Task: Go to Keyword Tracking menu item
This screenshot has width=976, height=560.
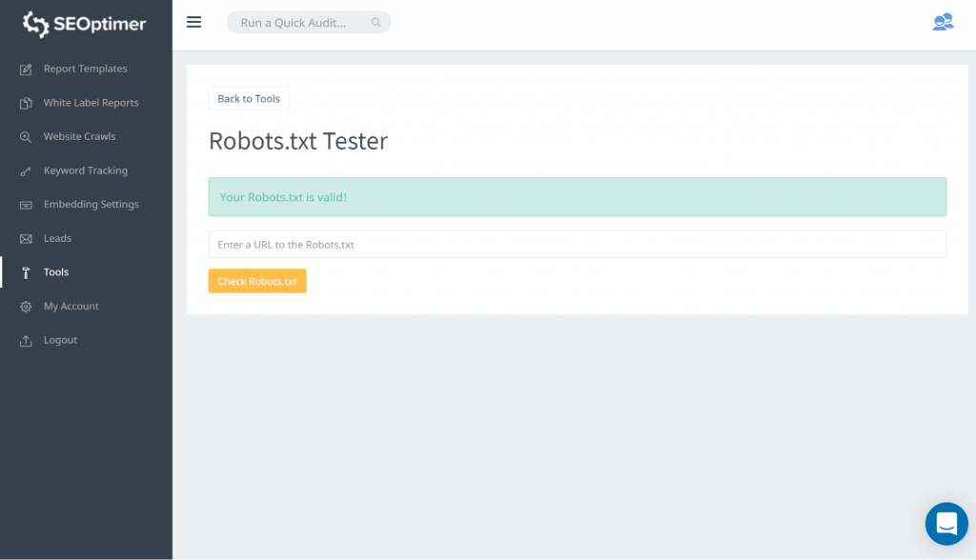Action: pyautogui.click(x=85, y=170)
